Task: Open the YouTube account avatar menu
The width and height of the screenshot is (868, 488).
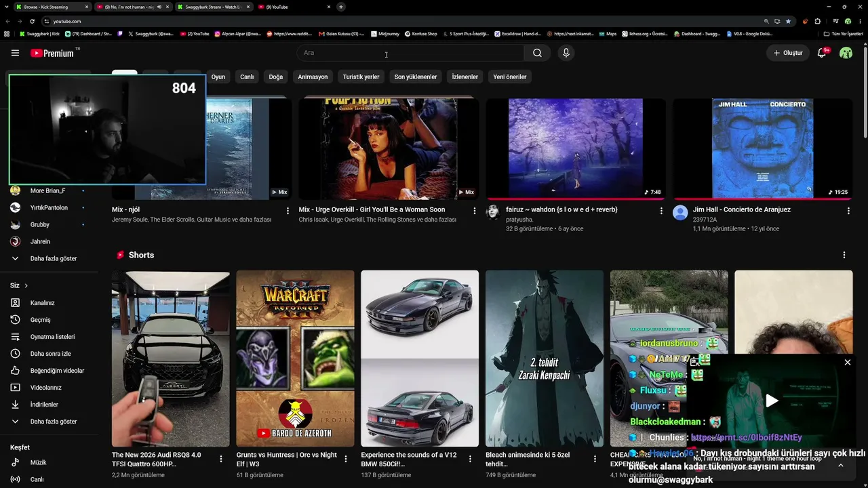Action: 846,53
